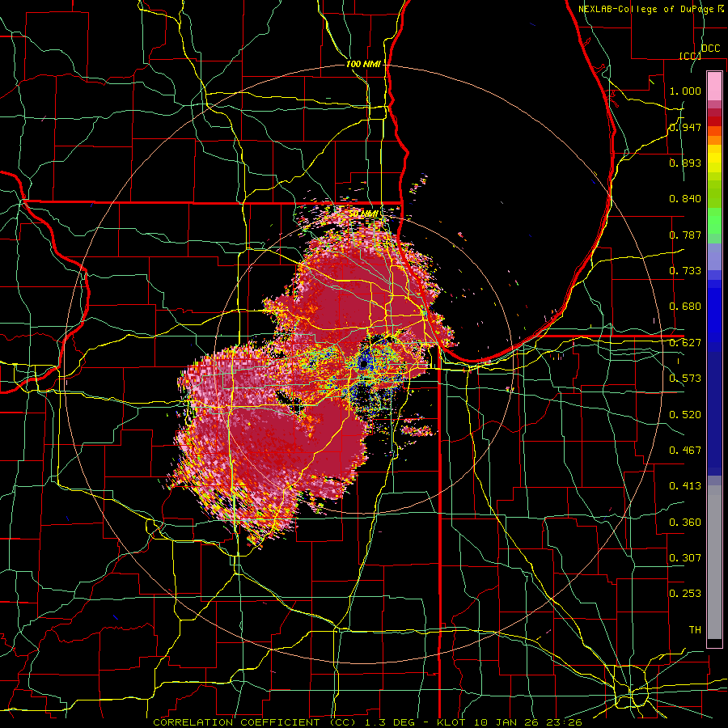Click the dark blue radar site at the map center
Image resolution: width=728 pixels, height=728 pixels.
363,363
